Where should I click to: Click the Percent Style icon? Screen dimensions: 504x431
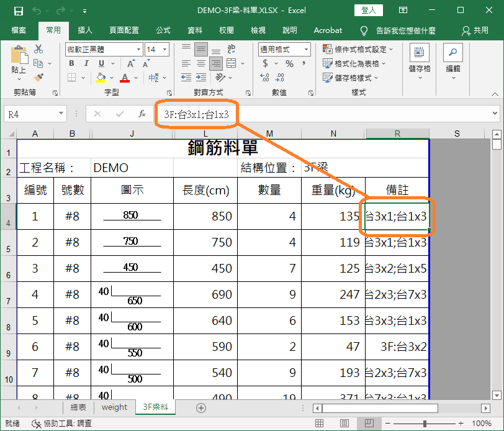290,64
